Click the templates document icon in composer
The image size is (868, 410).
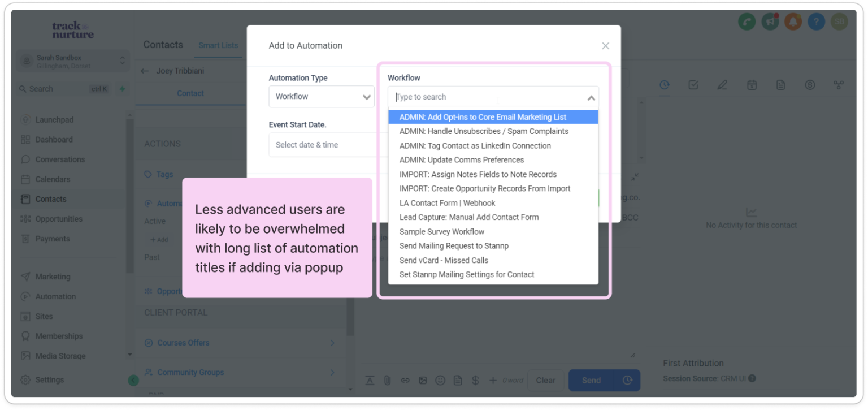click(x=458, y=381)
